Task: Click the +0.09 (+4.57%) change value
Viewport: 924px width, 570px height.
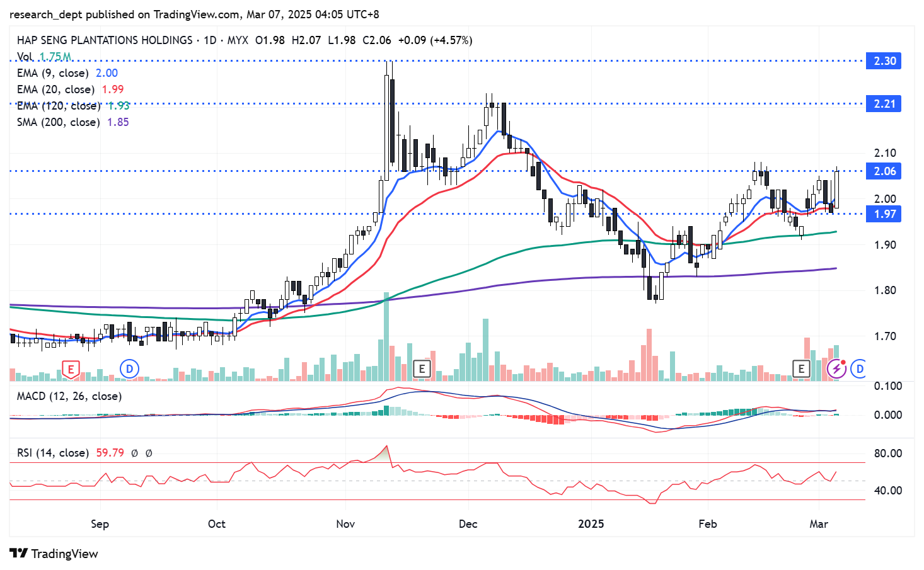Action: (436, 40)
